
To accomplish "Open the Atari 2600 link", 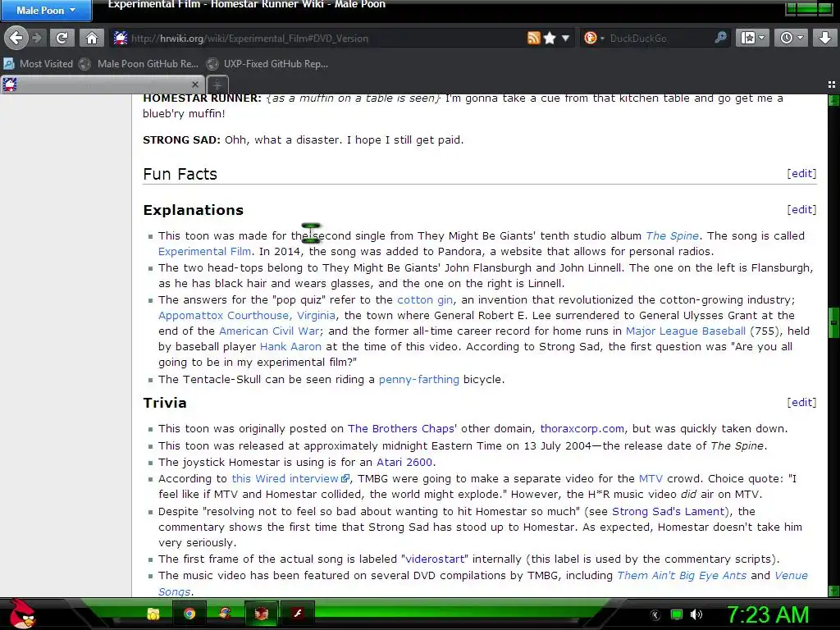I will 404,462.
